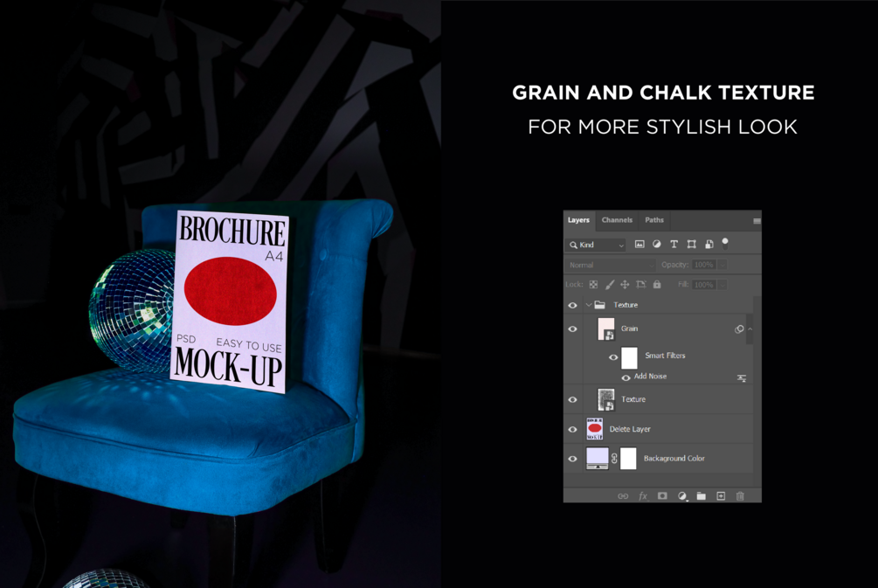Hide the Delete Layer layer
The width and height of the screenshot is (878, 588).
tap(572, 430)
